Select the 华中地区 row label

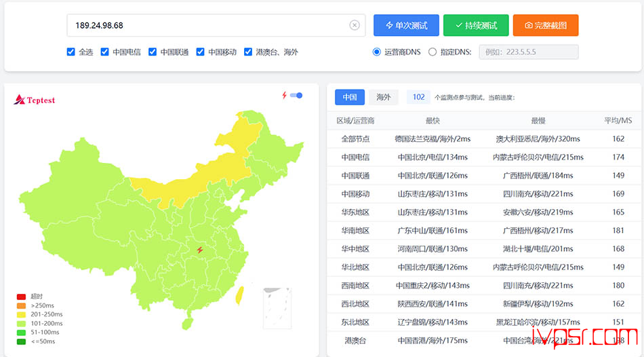(x=355, y=249)
